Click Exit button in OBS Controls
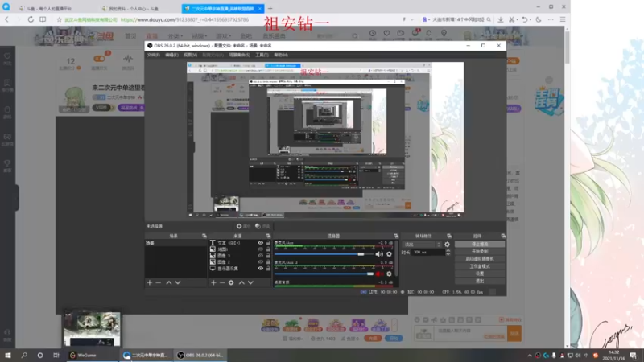 click(480, 281)
